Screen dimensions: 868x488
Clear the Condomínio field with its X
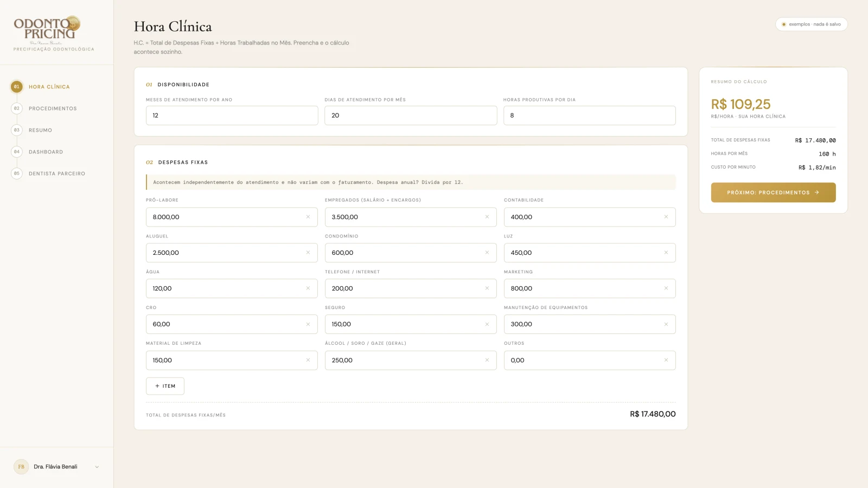(x=487, y=253)
